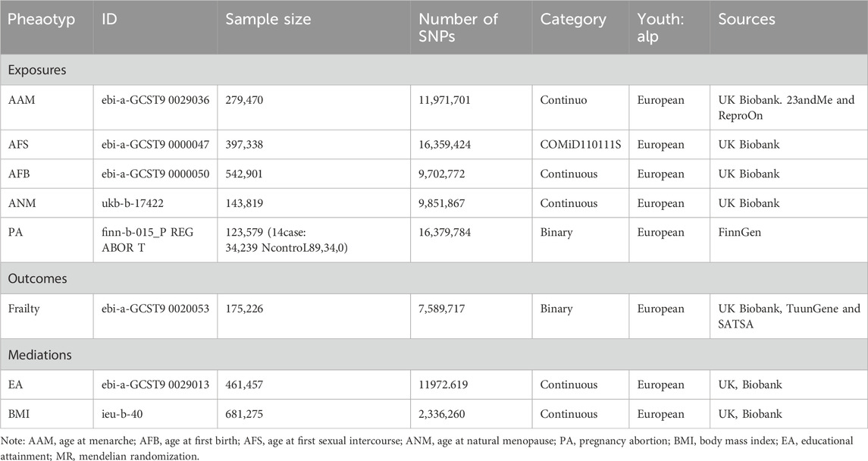Viewport: 868px width, 461px height.
Task: Click 'European' in the PA row
Action: pos(660,233)
